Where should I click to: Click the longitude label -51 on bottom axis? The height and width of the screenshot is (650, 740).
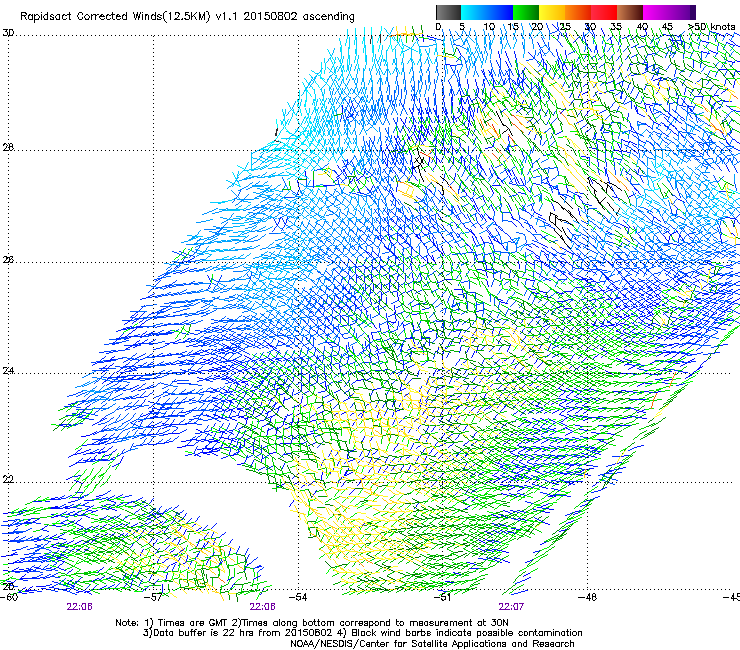coord(442,597)
